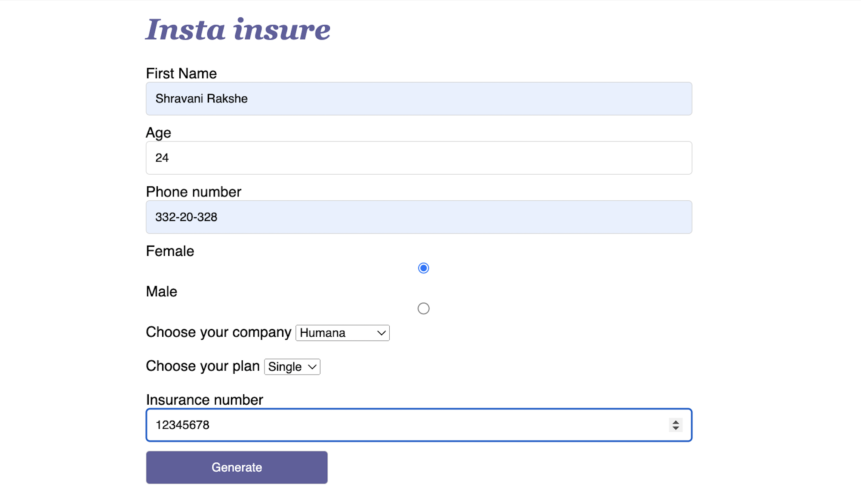Click the Insurance number label
The height and width of the screenshot is (504, 861).
pos(204,400)
